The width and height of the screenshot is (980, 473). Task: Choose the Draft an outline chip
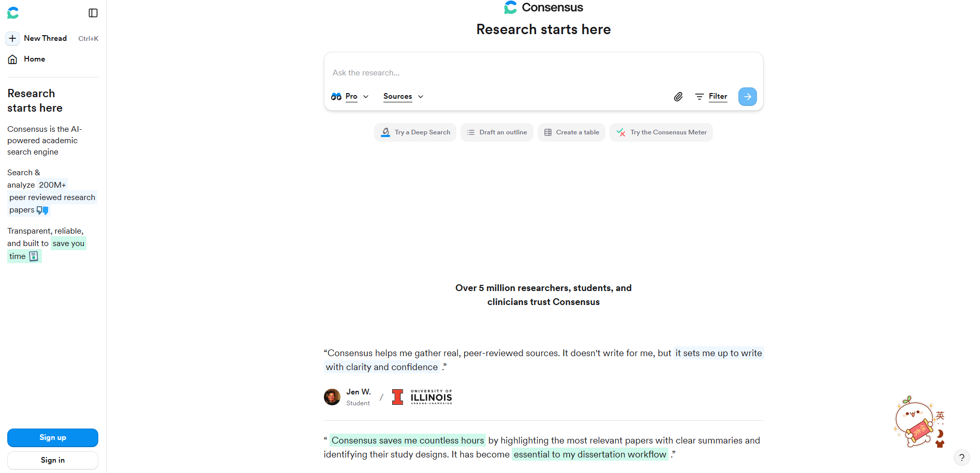pyautogui.click(x=497, y=132)
